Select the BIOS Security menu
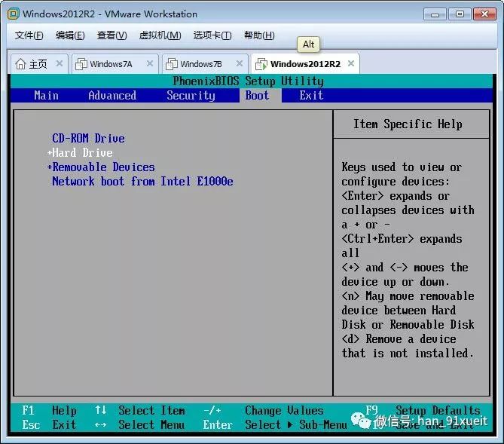The width and height of the screenshot is (504, 444). click(191, 96)
